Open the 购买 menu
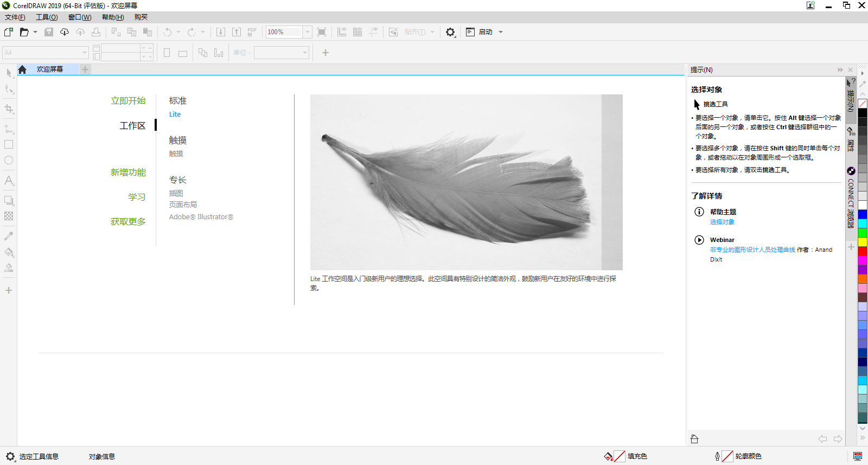The height and width of the screenshot is (465, 868). (x=141, y=17)
